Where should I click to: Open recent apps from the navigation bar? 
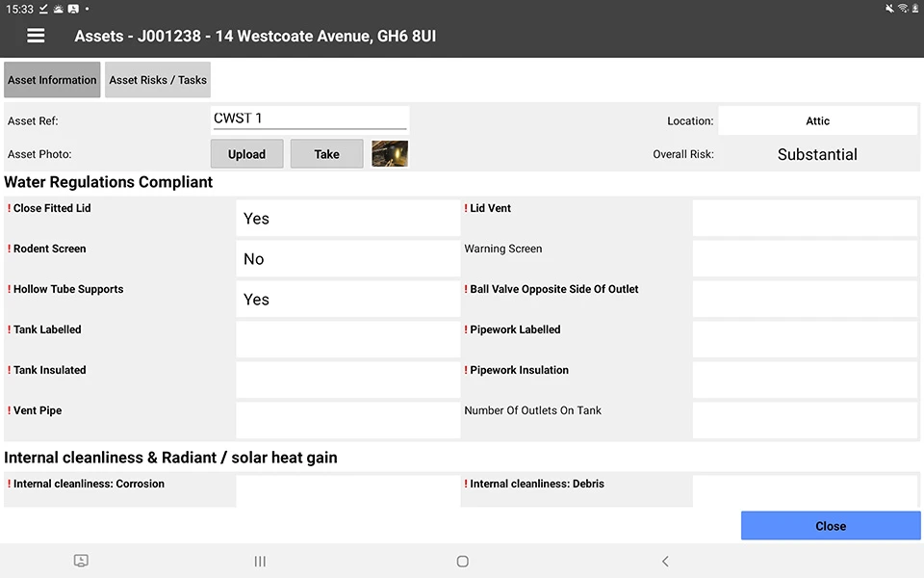pos(259,561)
